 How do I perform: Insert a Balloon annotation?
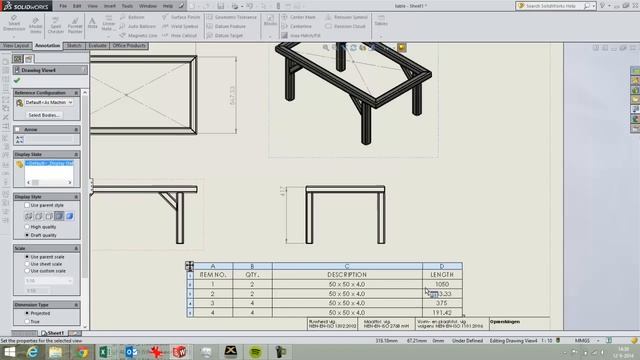(132, 17)
